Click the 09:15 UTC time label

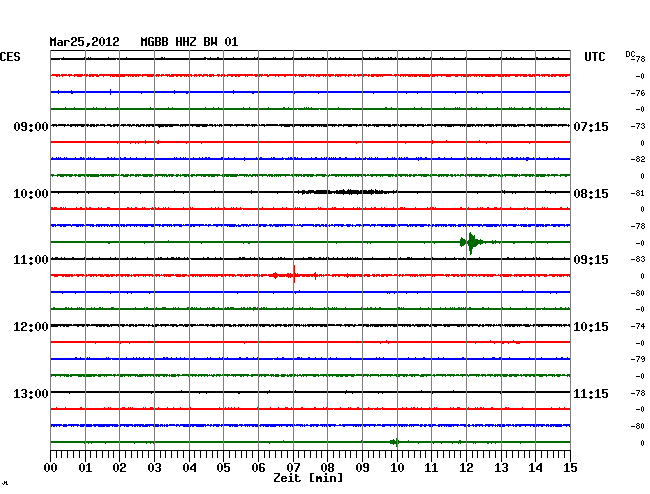[x=591, y=260]
